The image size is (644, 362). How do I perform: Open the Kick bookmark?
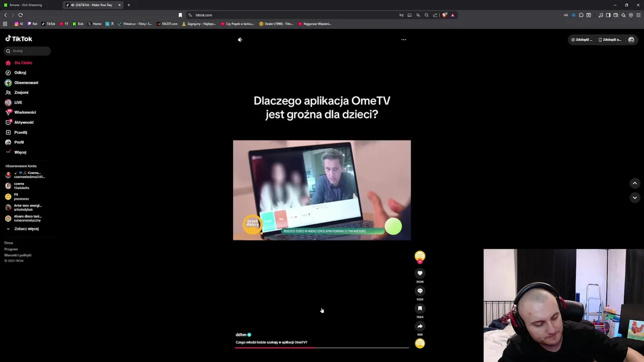[x=78, y=24]
